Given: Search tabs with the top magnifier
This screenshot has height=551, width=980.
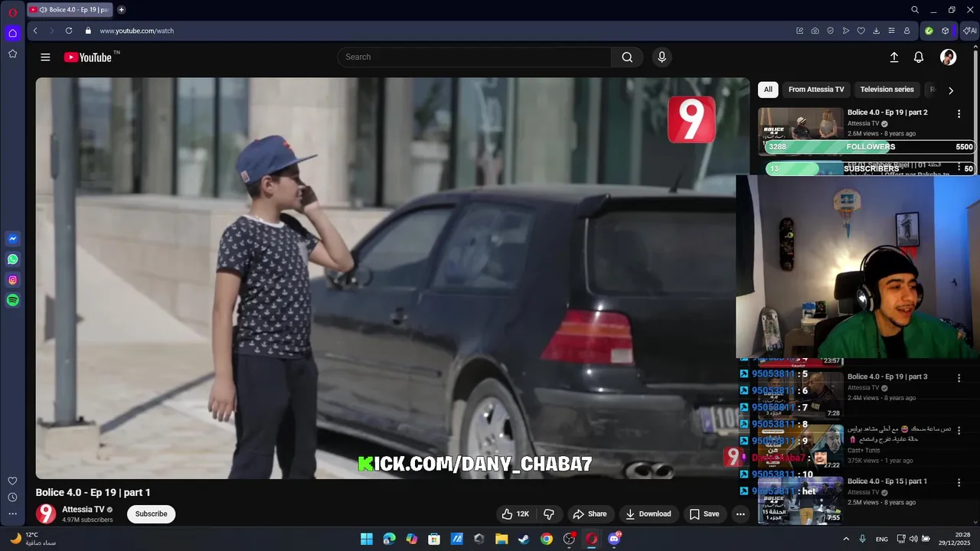Looking at the screenshot, I should [915, 10].
